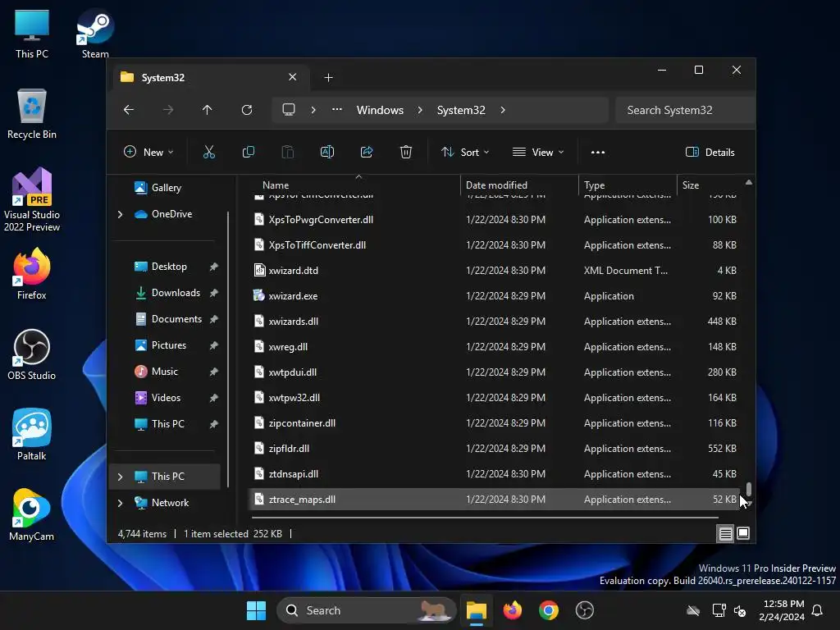Click chevron after the PC icon in breadcrumb
This screenshot has width=840, height=630.
point(313,110)
